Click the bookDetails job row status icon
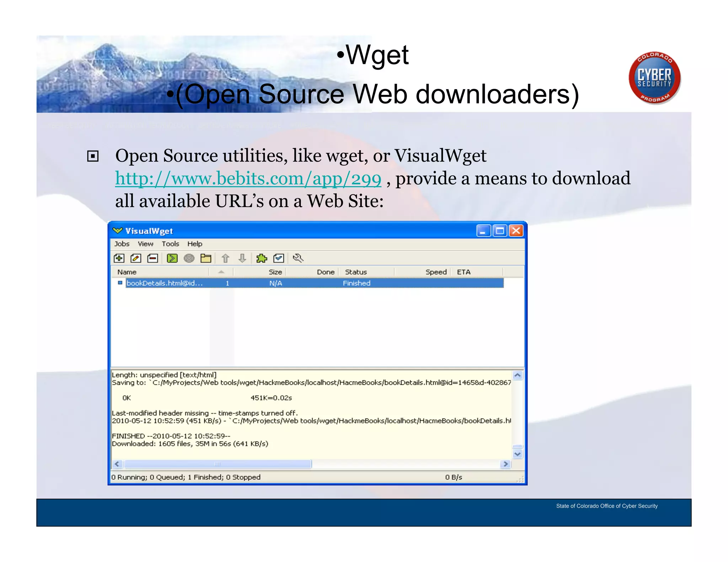 (x=120, y=283)
